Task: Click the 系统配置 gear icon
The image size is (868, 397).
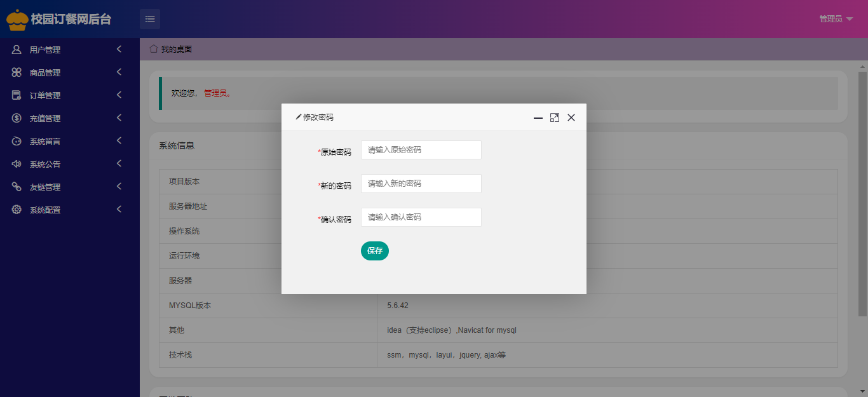Action: point(17,210)
